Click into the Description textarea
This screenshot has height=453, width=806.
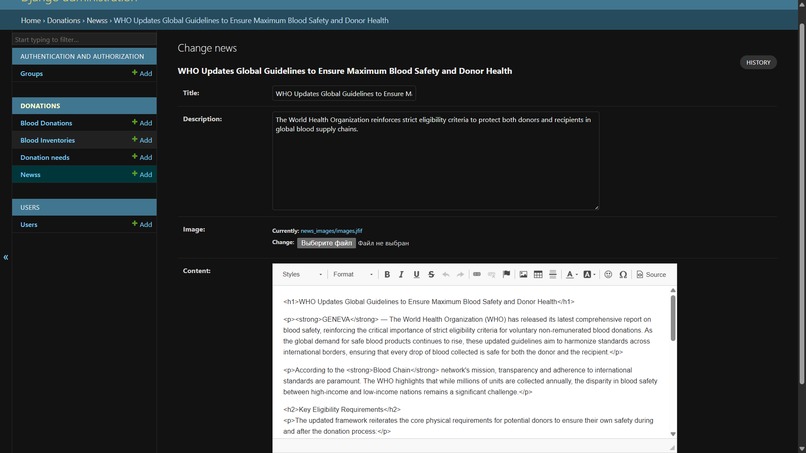click(435, 160)
